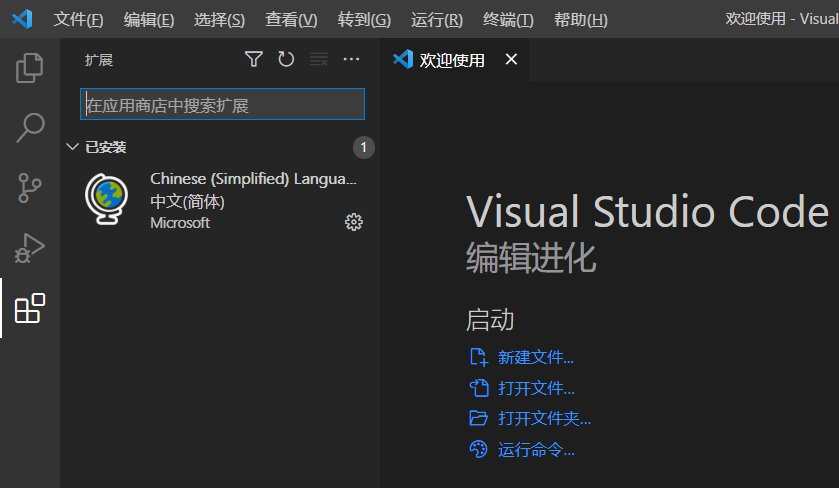Click the 中文(简体) description text
The height and width of the screenshot is (488, 839).
tap(187, 202)
